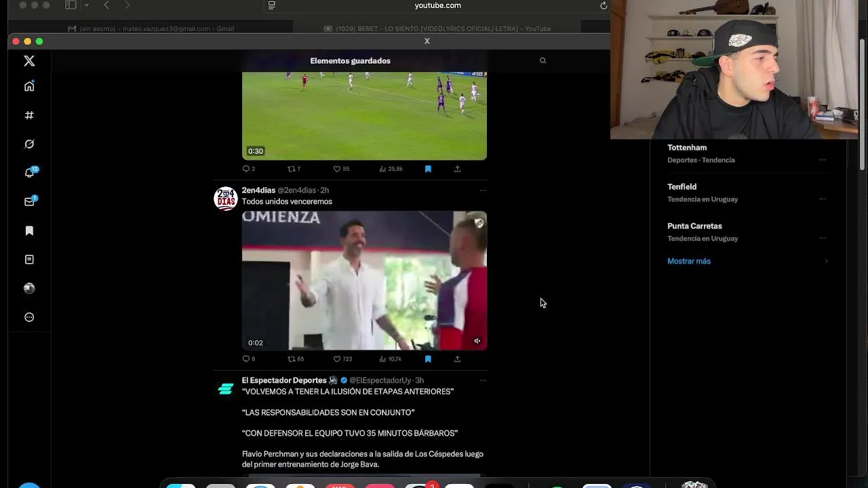Switch to the Gmail tab in Safari
The width and height of the screenshot is (868, 488).
coord(151,28)
